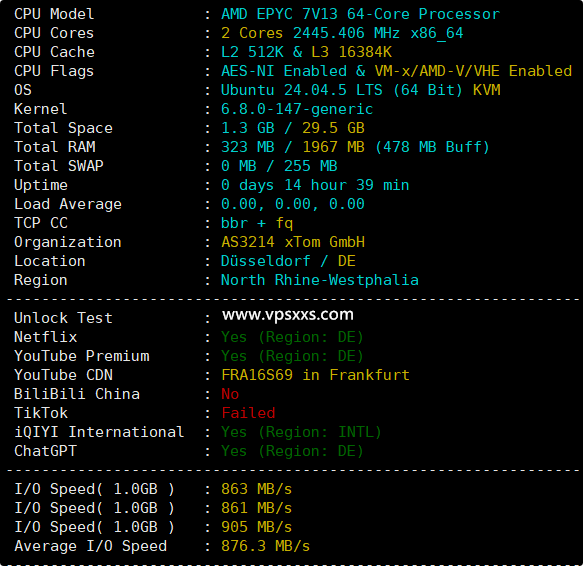The image size is (583, 566).
Task: Click the 'www.vpsxxs.com' text
Action: pyautogui.click(x=288, y=315)
